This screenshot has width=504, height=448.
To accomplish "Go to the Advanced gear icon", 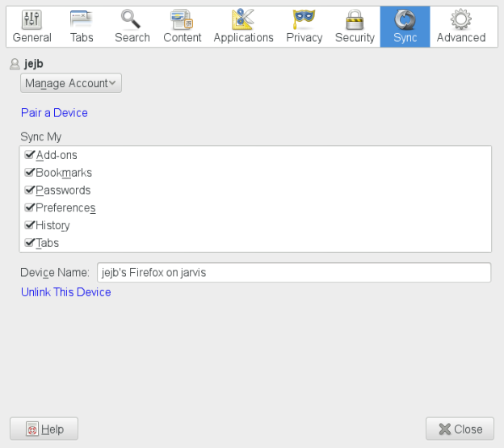I will (x=460, y=19).
